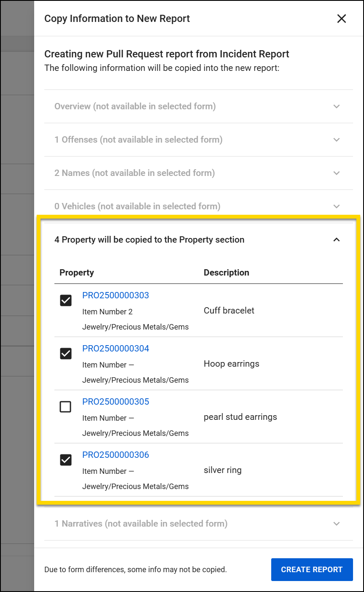The height and width of the screenshot is (592, 364).
Task: Click the Description column header
Action: click(x=226, y=273)
